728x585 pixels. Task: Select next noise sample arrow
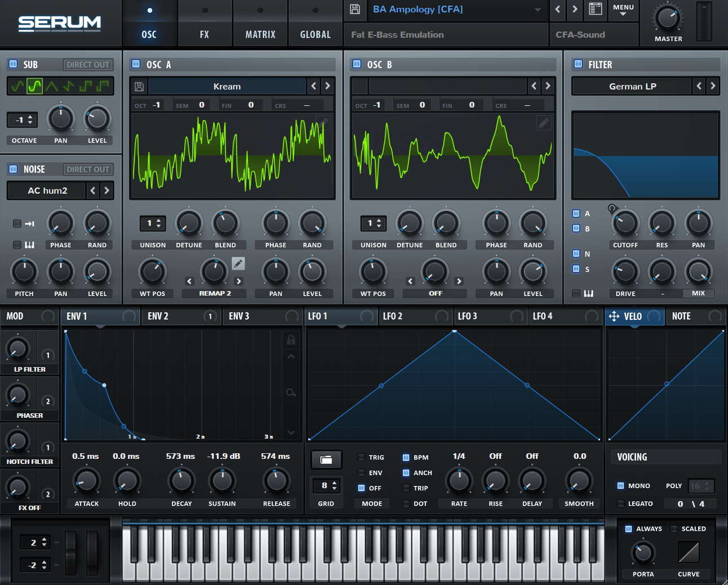tap(106, 191)
